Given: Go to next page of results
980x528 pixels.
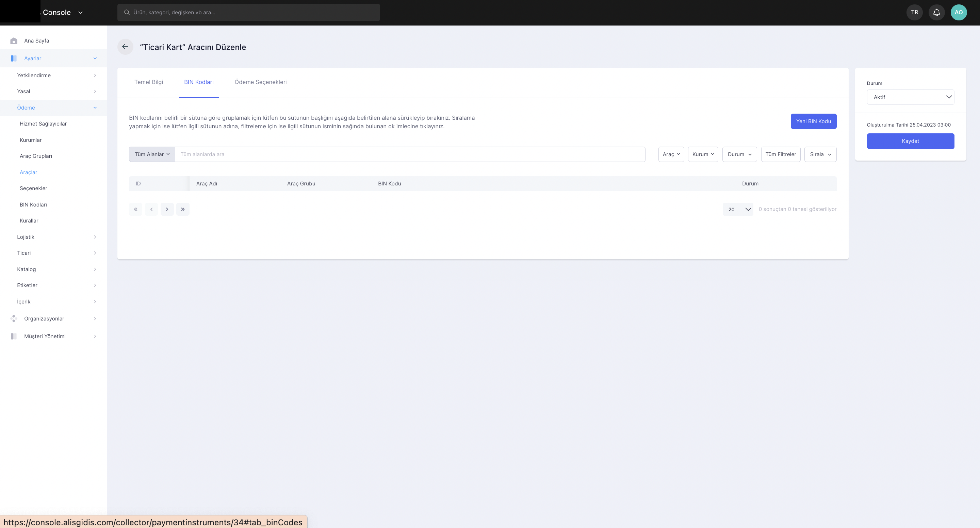Looking at the screenshot, I should [167, 209].
